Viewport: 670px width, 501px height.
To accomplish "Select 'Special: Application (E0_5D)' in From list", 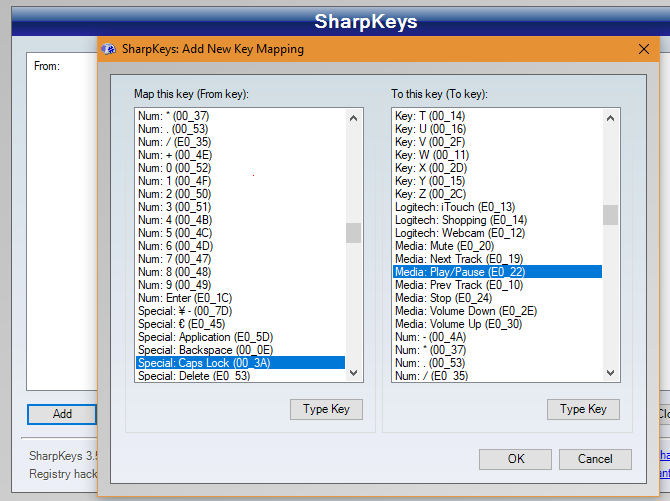I will [241, 337].
